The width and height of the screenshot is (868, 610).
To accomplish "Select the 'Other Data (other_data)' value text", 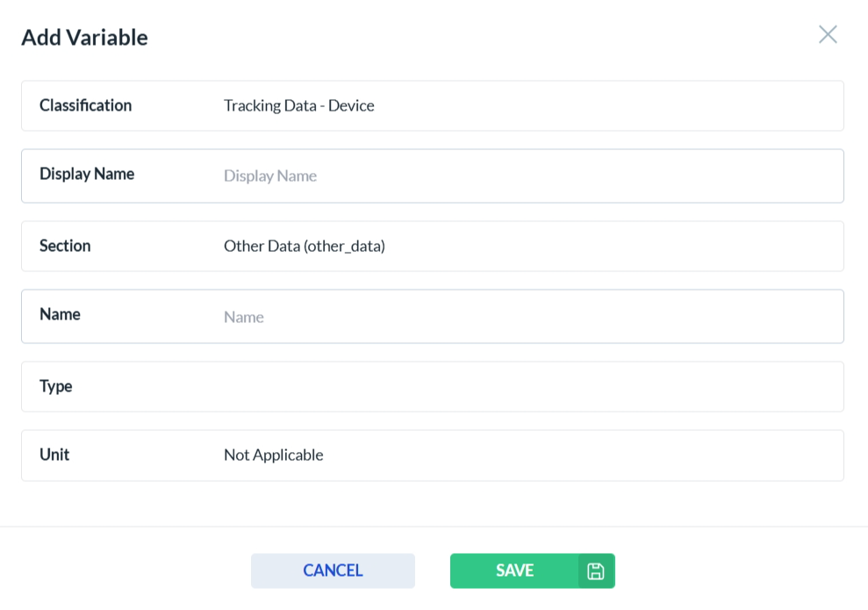I will tap(305, 247).
